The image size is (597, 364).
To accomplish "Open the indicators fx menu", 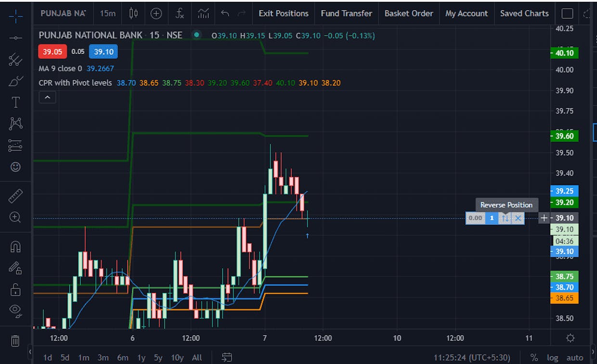I will 179,13.
